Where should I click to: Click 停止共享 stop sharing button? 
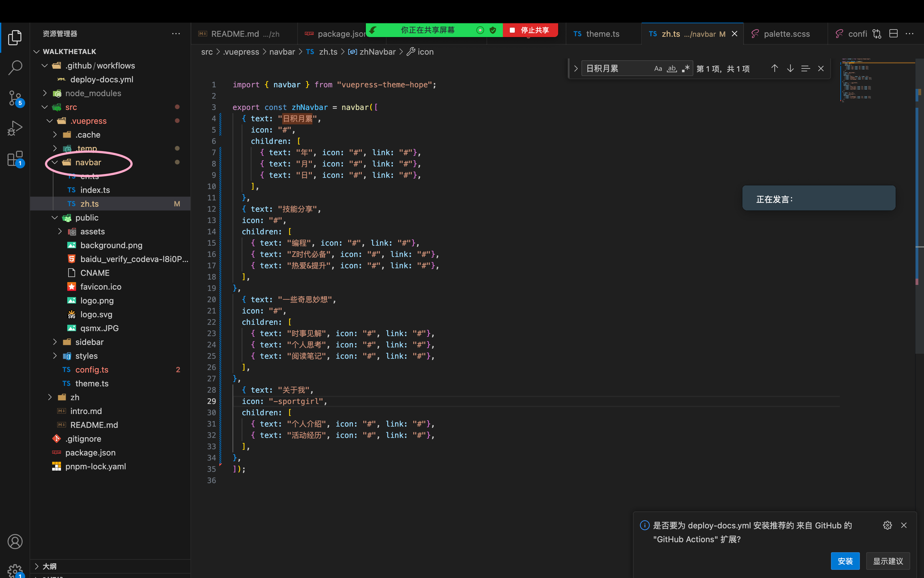(x=530, y=30)
